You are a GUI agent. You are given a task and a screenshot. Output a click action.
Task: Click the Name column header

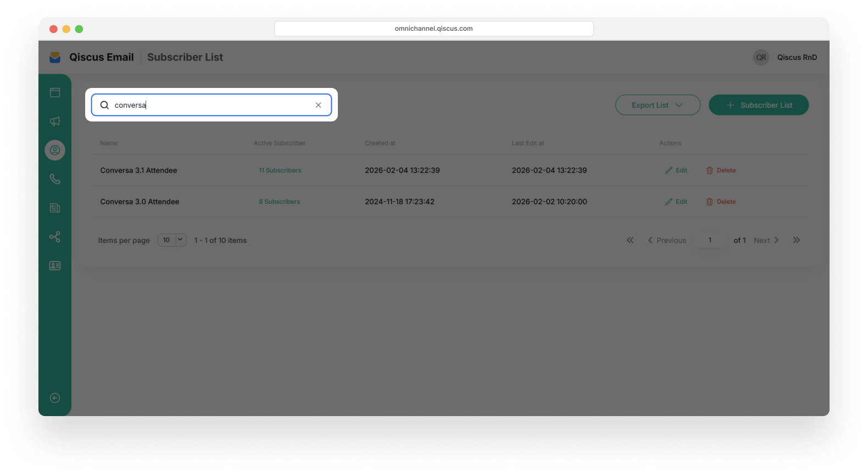[109, 143]
